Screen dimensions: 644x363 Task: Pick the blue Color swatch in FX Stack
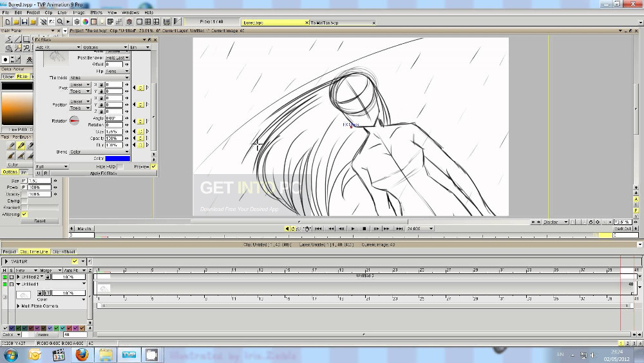coord(117,158)
